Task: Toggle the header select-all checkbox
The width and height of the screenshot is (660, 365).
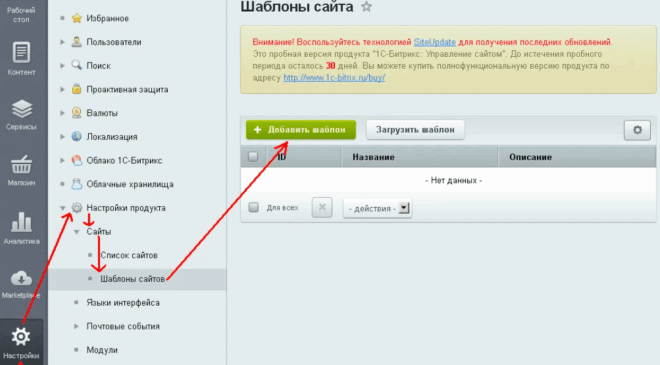Action: [253, 157]
